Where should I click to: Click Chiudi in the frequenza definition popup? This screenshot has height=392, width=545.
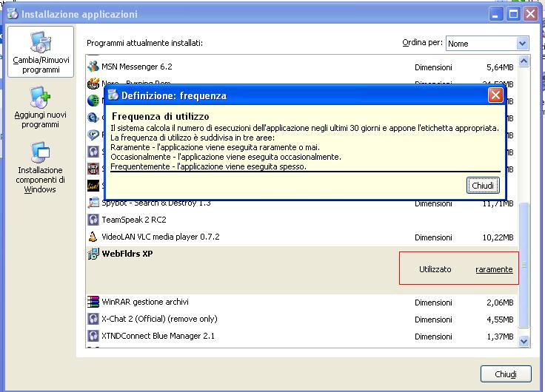coord(483,186)
